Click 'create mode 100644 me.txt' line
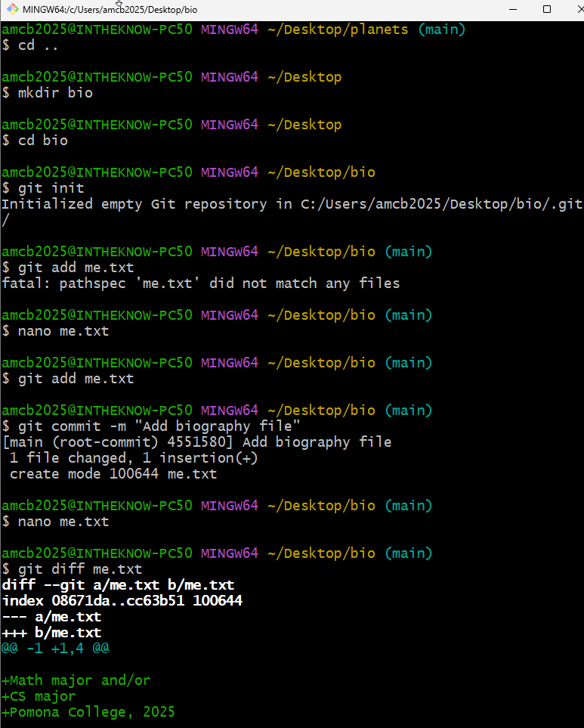 (113, 474)
